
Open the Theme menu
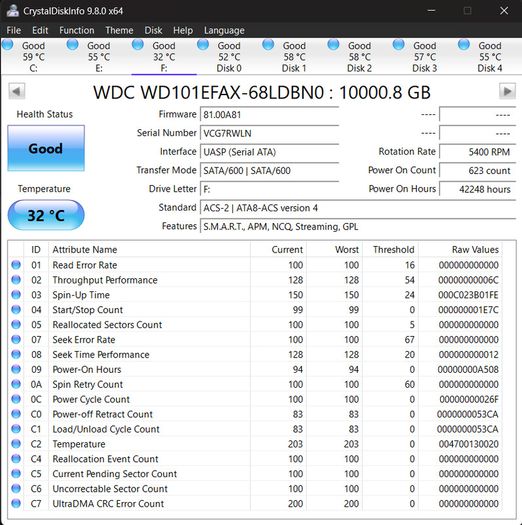(119, 30)
